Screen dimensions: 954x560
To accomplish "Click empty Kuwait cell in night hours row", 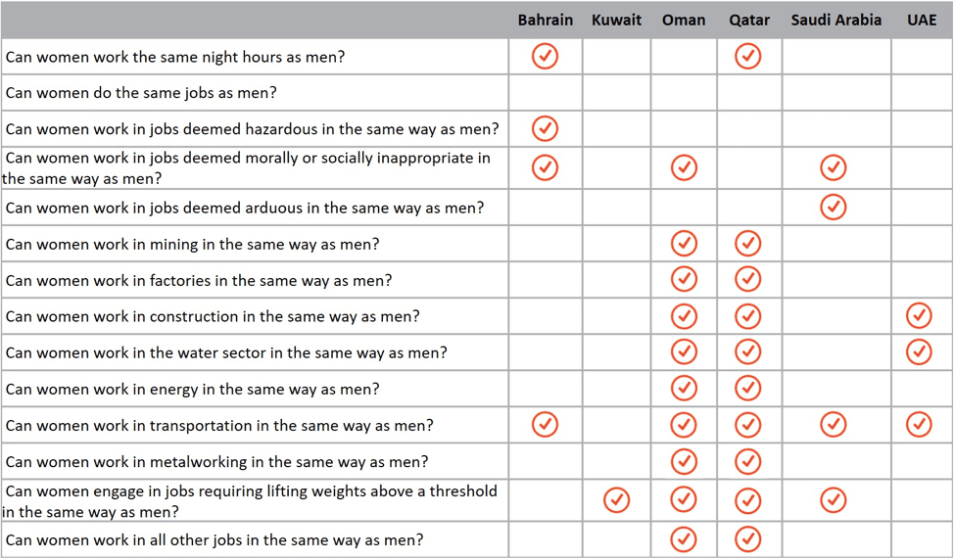I will pos(616,57).
